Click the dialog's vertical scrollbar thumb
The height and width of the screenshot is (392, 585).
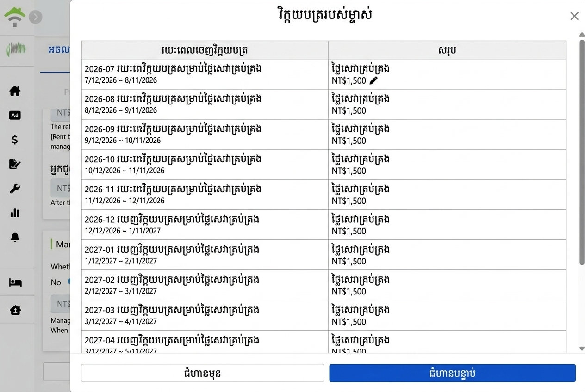click(582, 153)
